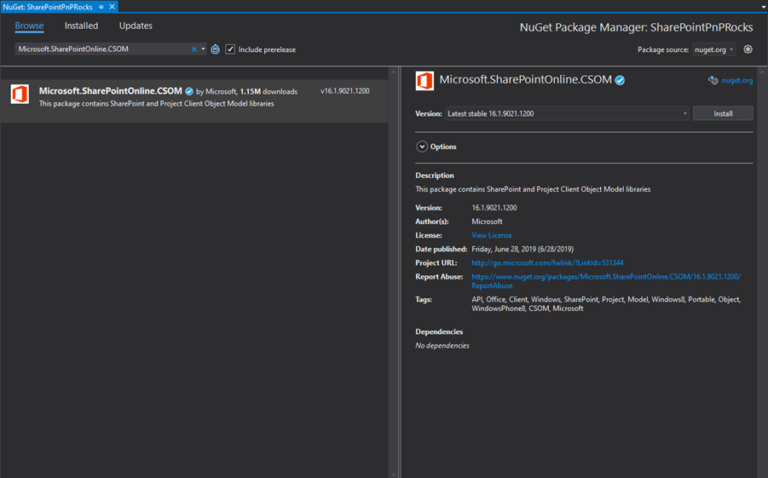Click the verified badge in the details header
Viewport: 768px width, 478px height.
pos(620,80)
